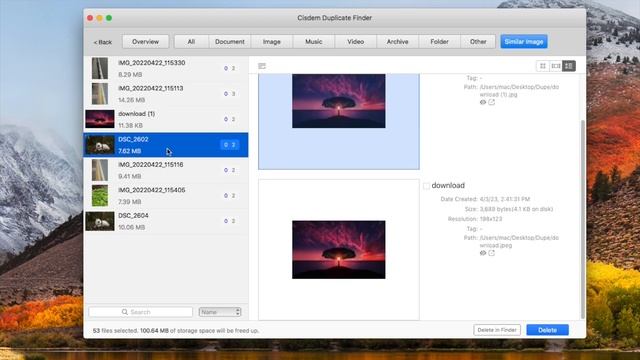Go Back to the previous screen

[102, 42]
